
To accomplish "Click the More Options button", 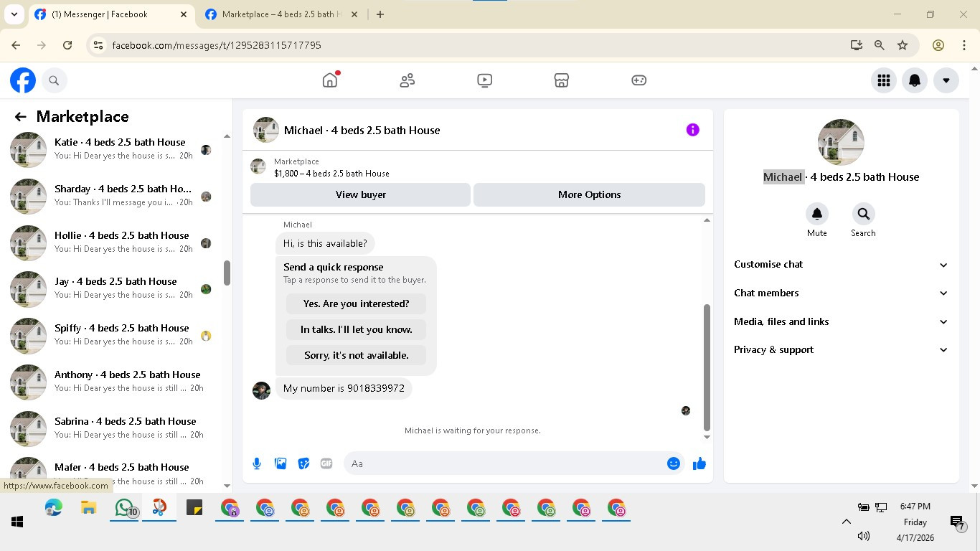I will point(589,194).
